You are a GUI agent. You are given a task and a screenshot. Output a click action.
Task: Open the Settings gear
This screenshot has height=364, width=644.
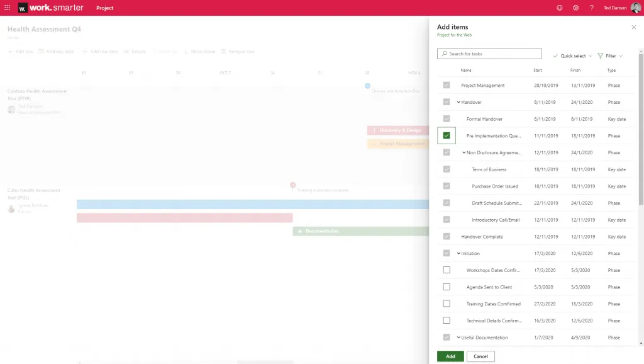[x=575, y=8]
